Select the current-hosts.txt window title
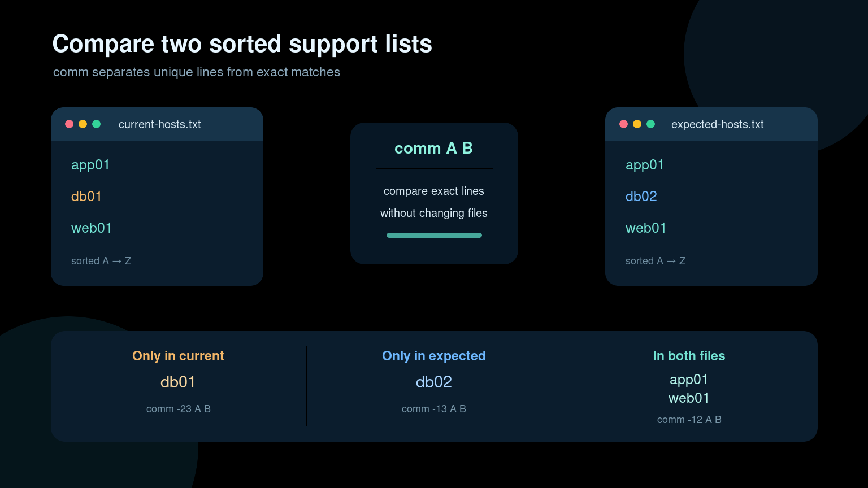This screenshot has width=868, height=488. click(160, 124)
